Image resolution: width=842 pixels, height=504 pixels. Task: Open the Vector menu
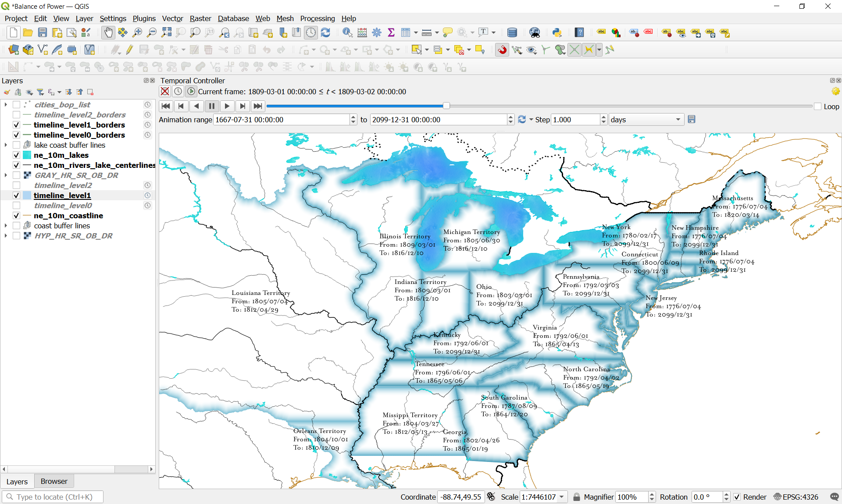click(x=172, y=18)
